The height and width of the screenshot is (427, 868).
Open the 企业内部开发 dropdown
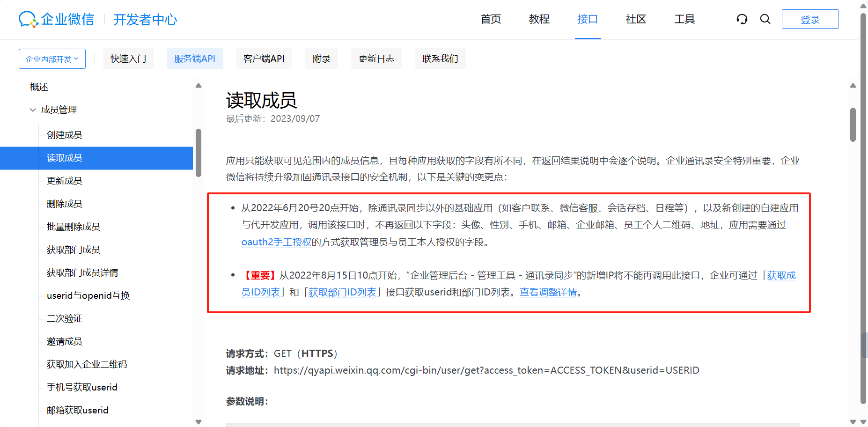[x=52, y=59]
